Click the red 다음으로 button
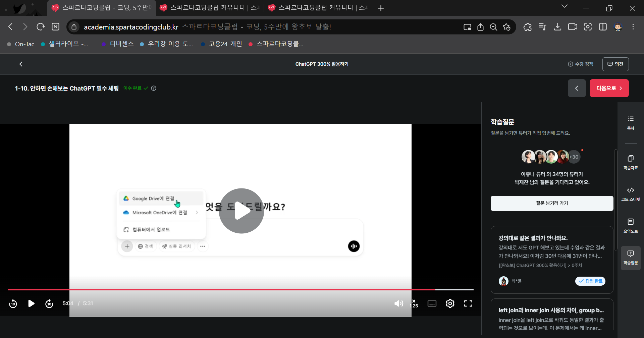This screenshot has height=338, width=644. [x=609, y=88]
